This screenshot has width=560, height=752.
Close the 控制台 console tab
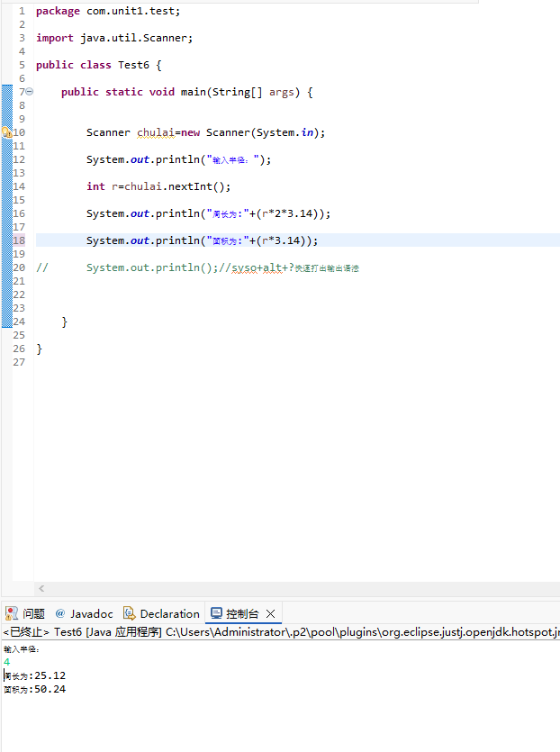point(270,613)
